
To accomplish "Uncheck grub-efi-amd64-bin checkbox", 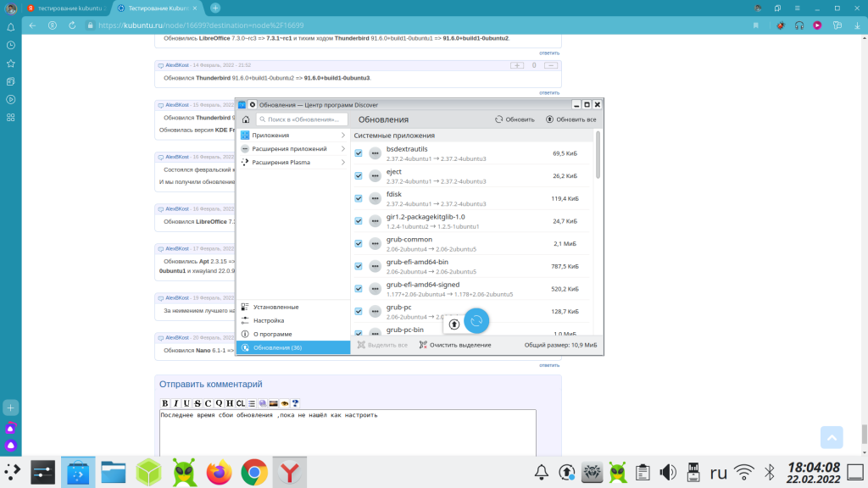I will point(359,266).
